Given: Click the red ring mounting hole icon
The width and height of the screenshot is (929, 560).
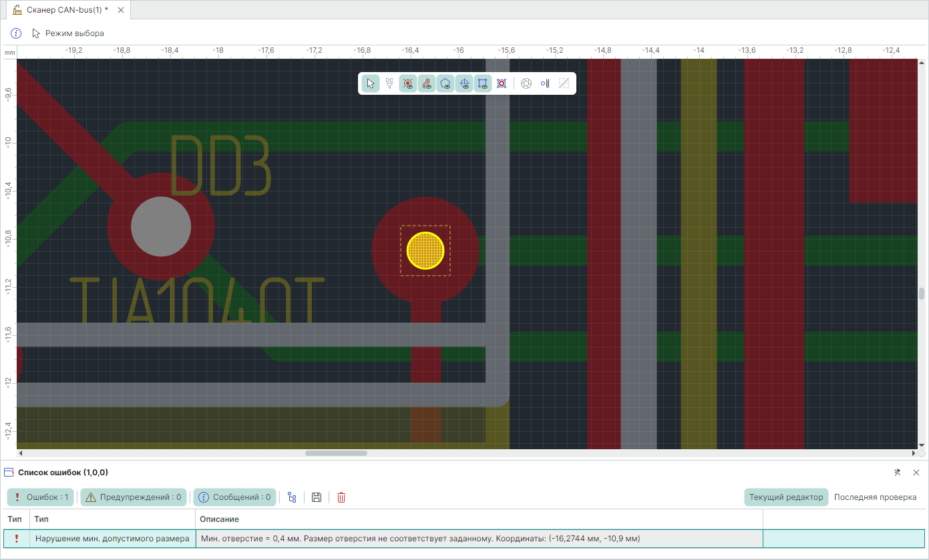Looking at the screenshot, I should [x=502, y=83].
